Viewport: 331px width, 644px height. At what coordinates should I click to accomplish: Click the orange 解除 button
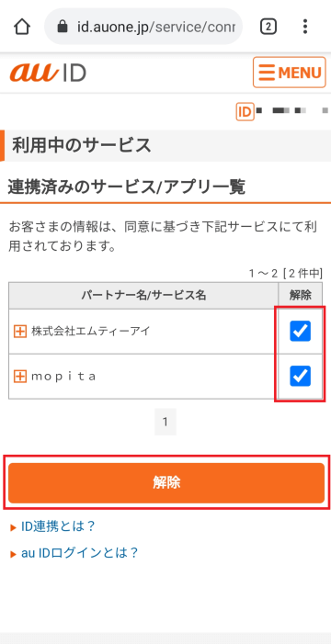click(166, 483)
